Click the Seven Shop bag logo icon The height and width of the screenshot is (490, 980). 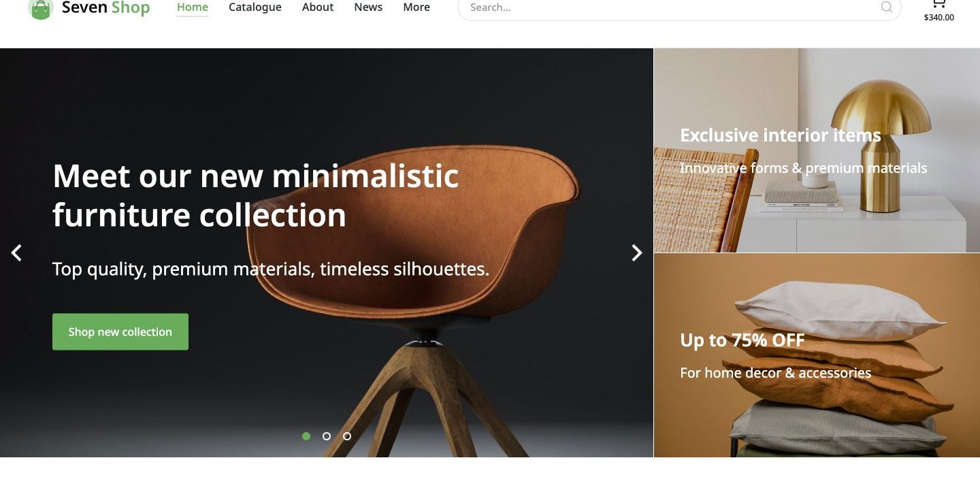point(41,9)
